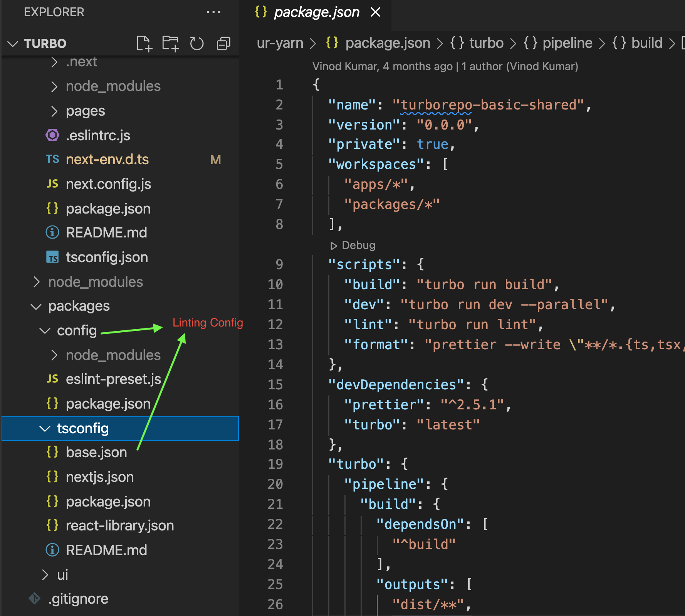Click line number 19 in the gutter
The width and height of the screenshot is (685, 616).
pos(275,464)
